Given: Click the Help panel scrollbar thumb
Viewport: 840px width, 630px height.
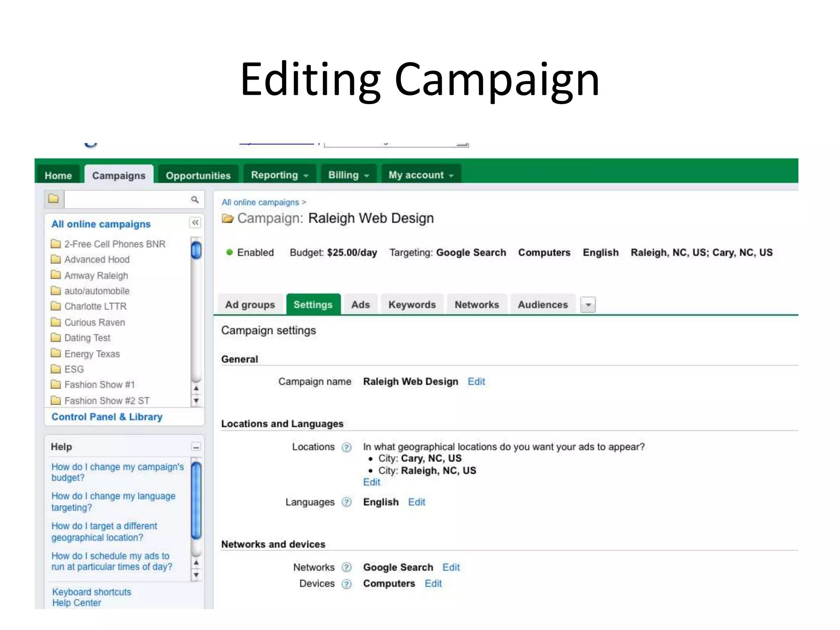Looking at the screenshot, I should point(196,500).
